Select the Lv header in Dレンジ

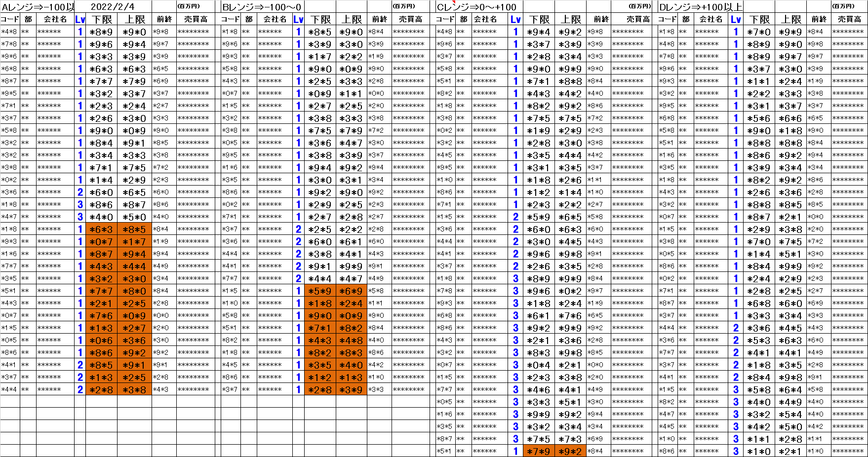[736, 19]
